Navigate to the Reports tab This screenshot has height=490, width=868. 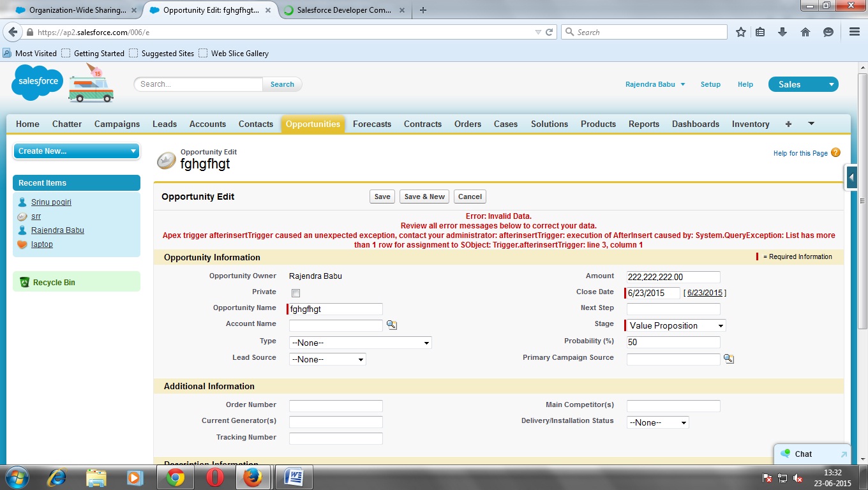(x=644, y=124)
